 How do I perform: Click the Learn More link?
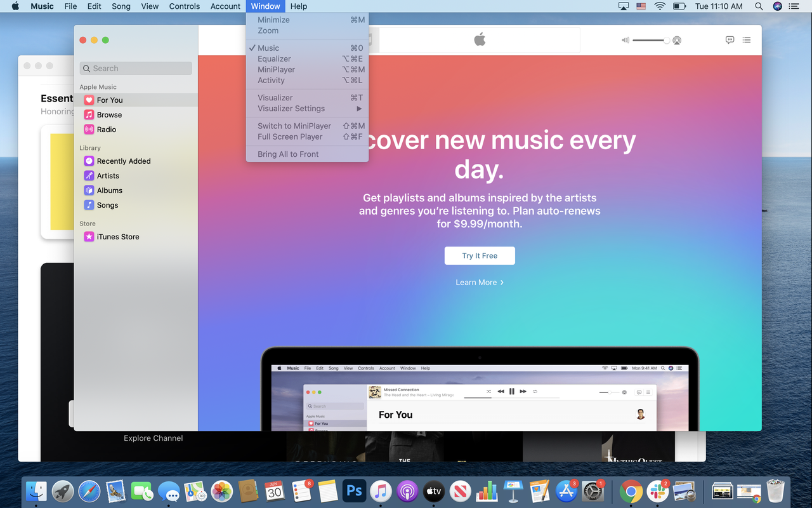[480, 283]
